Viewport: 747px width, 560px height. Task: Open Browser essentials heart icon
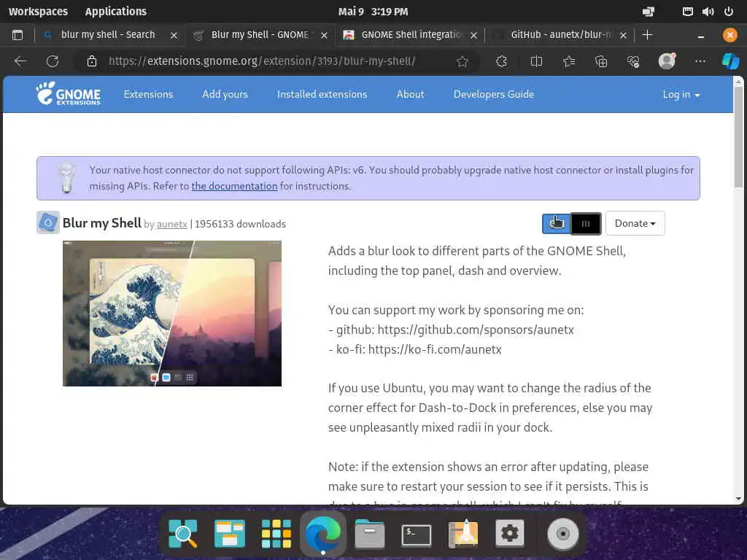point(633,61)
